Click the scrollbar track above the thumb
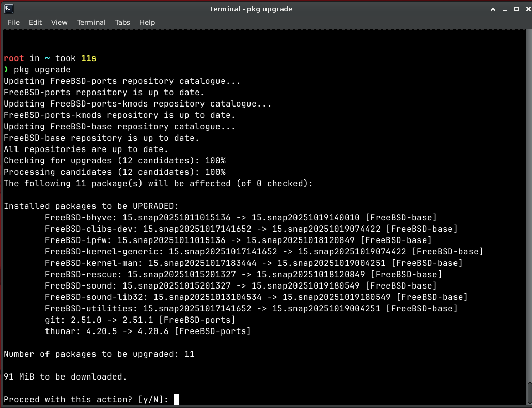The image size is (532, 408). pos(529,207)
